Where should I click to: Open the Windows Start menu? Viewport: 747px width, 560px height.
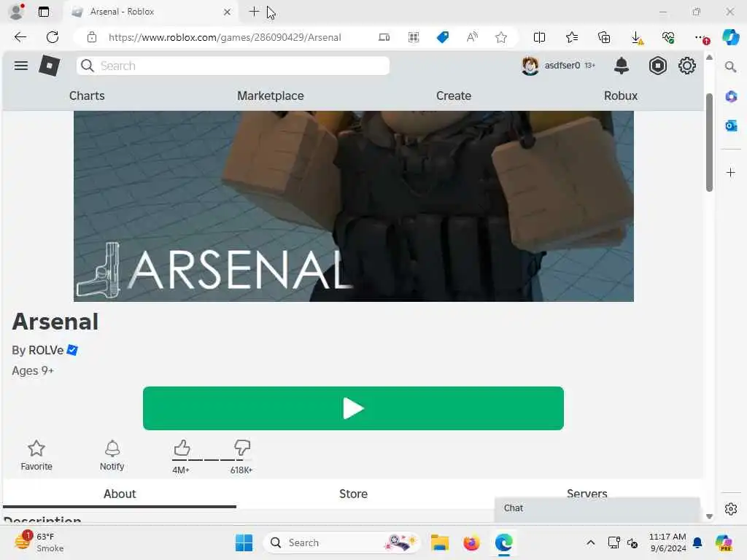pyautogui.click(x=244, y=542)
